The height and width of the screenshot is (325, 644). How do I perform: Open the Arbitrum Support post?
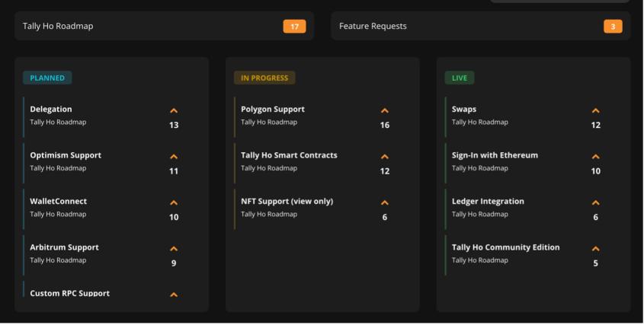click(x=64, y=247)
